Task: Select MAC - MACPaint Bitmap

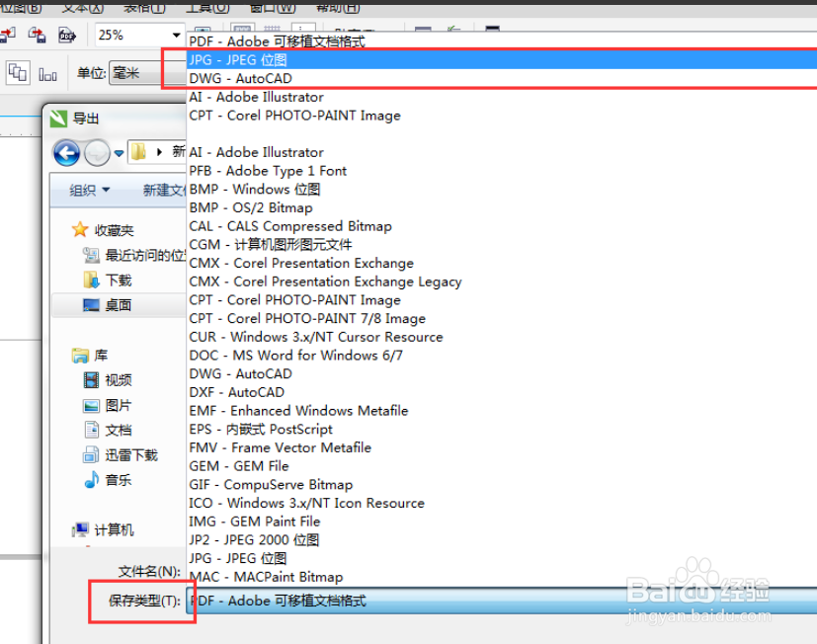Action: [x=267, y=577]
